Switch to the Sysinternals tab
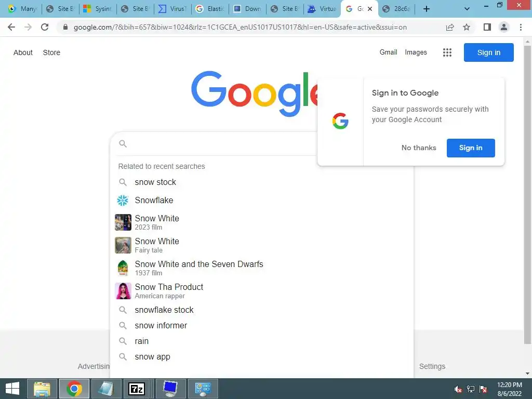Image resolution: width=532 pixels, height=399 pixels. 97,9
